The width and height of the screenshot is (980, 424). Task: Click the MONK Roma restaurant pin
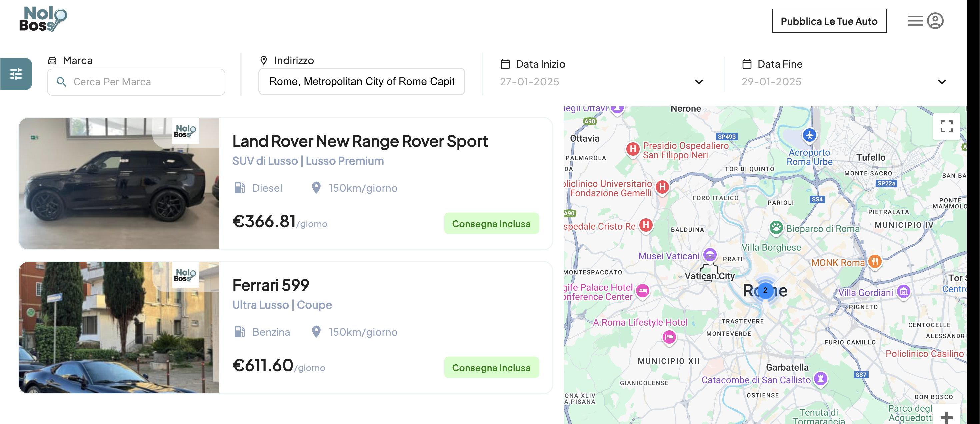[875, 262]
